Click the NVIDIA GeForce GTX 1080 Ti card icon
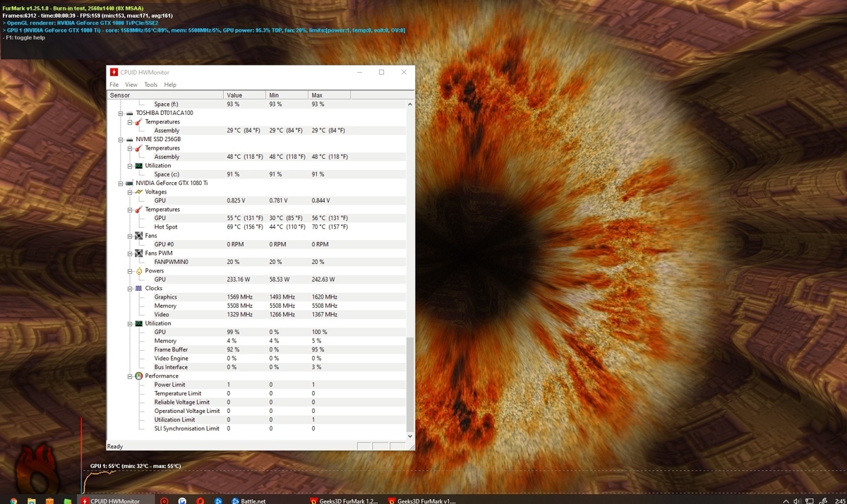Screen dimensions: 847x504 pyautogui.click(x=130, y=183)
